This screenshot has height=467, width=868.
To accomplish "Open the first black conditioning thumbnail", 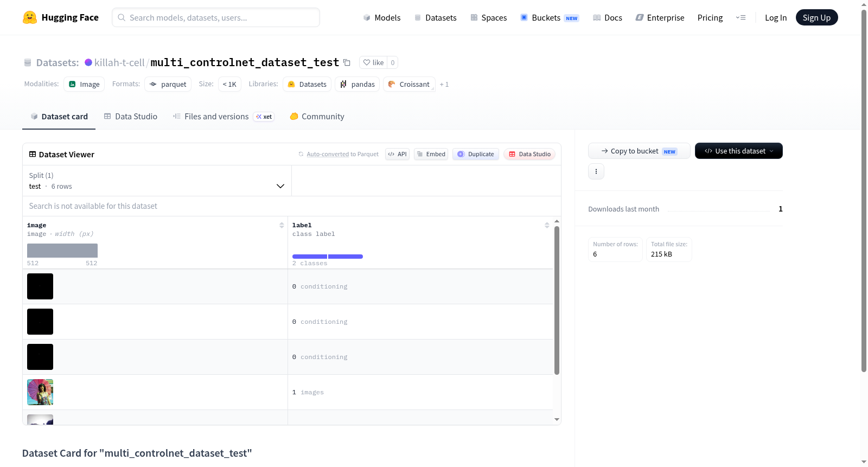I will pos(40,286).
